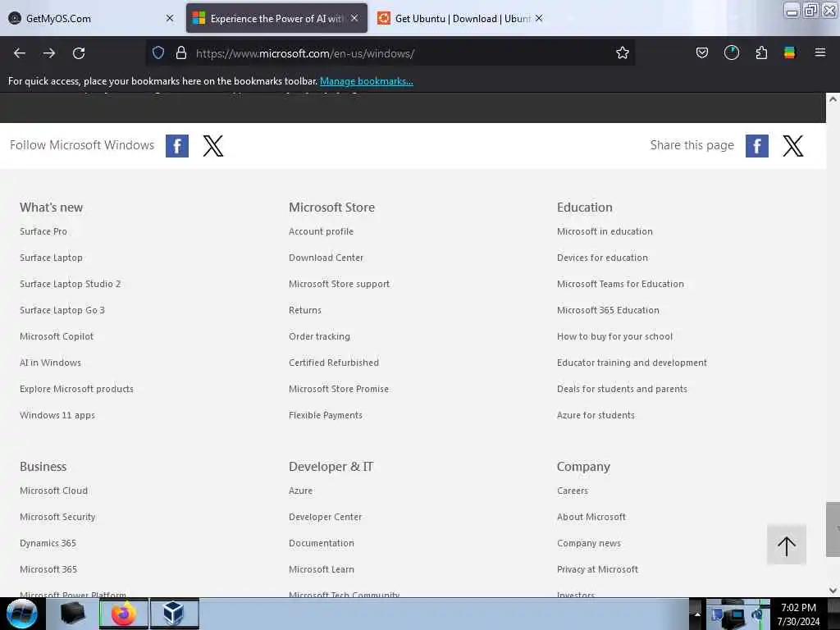Reload the current page
Viewport: 840px width, 630px height.
pyautogui.click(x=79, y=53)
